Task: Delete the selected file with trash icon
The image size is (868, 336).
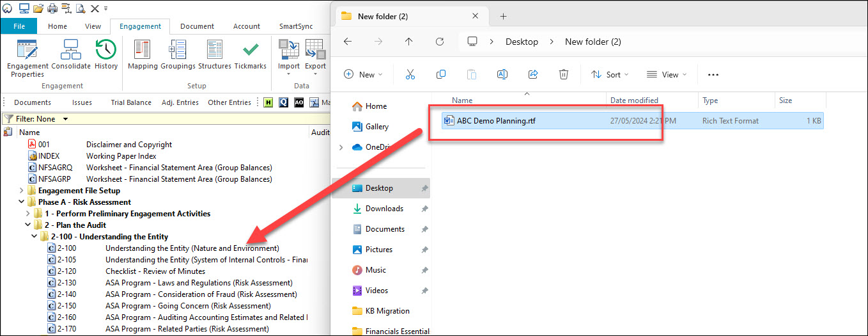Action: [564, 74]
